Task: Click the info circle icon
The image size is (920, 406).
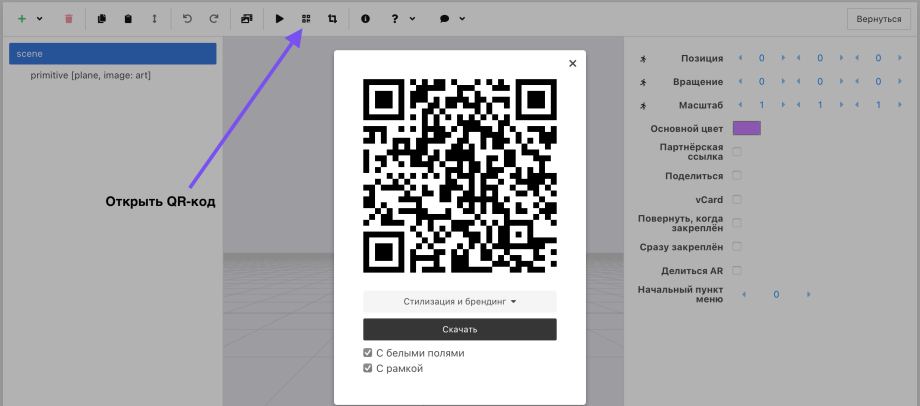Action: click(365, 18)
